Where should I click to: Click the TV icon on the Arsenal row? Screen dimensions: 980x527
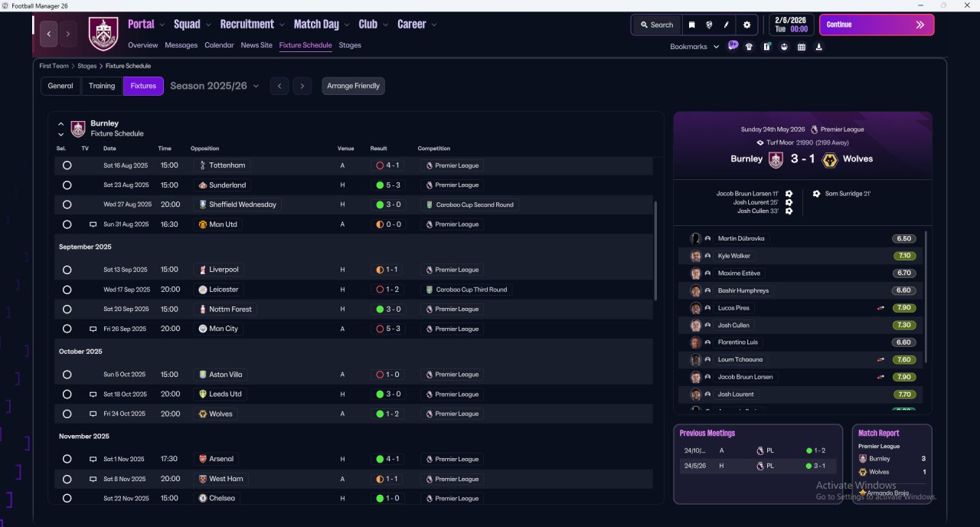[93, 460]
